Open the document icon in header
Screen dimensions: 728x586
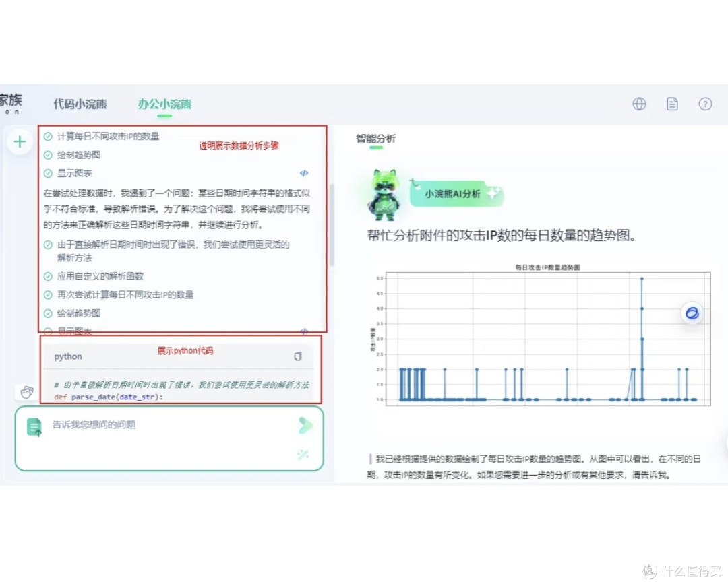tap(672, 104)
